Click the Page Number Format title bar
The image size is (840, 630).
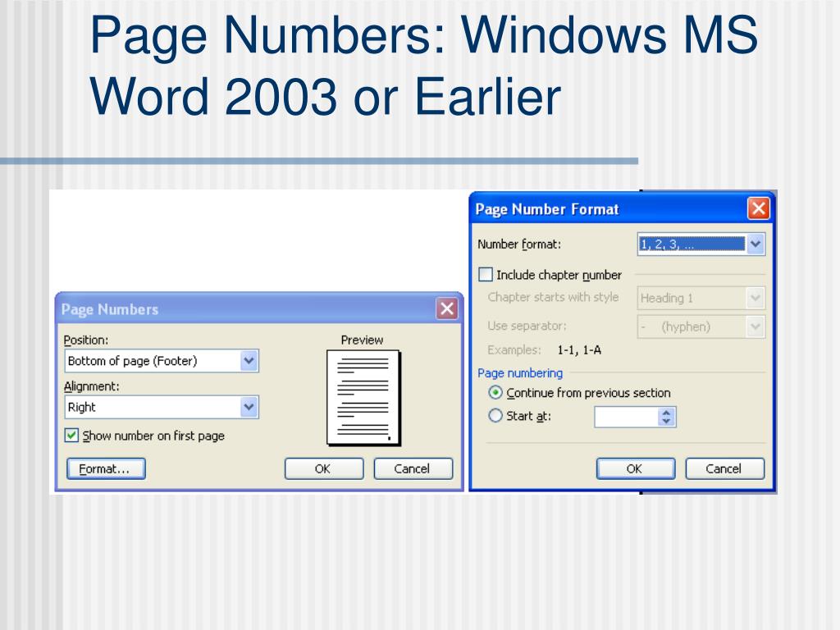point(622,208)
